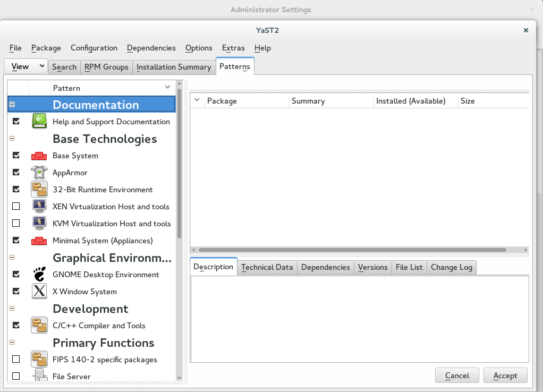The height and width of the screenshot is (392, 543).
Task: Collapse the Documentation section
Action: pos(11,104)
